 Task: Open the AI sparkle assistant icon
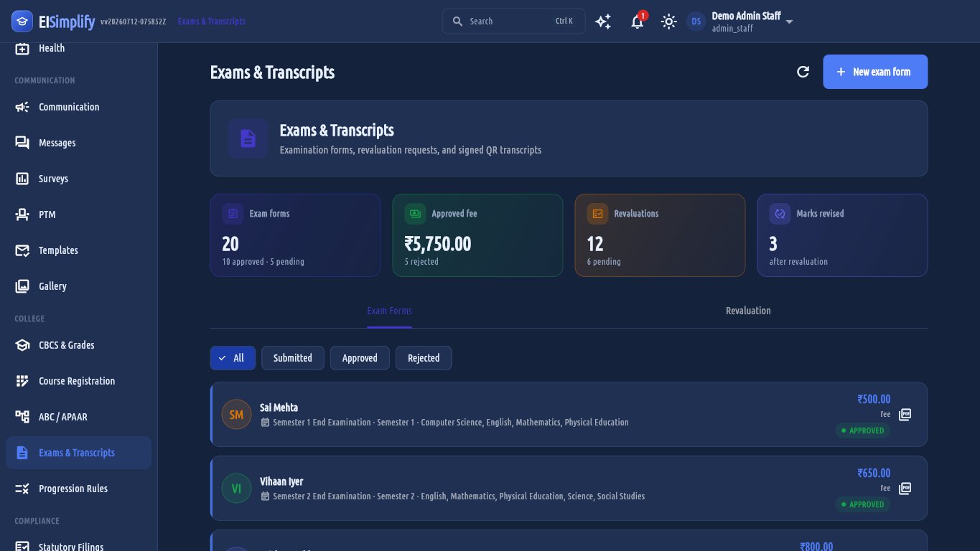pos(603,22)
